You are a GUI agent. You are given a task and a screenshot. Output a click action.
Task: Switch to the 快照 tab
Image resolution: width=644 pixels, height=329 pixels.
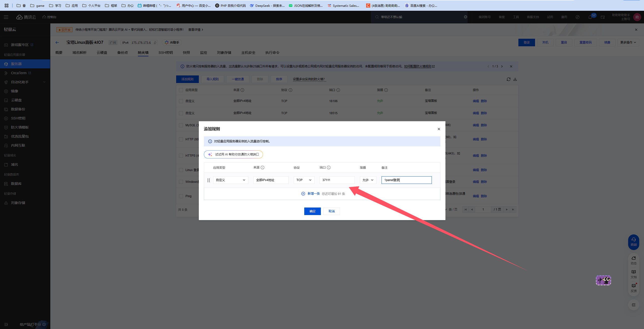pos(186,53)
